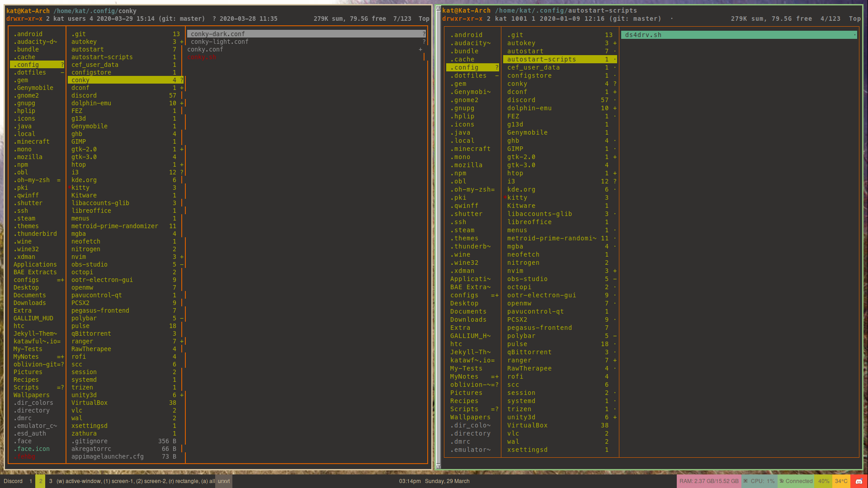Image resolution: width=868 pixels, height=488 pixels.
Task: Switch to workspace 3
Action: (50, 481)
